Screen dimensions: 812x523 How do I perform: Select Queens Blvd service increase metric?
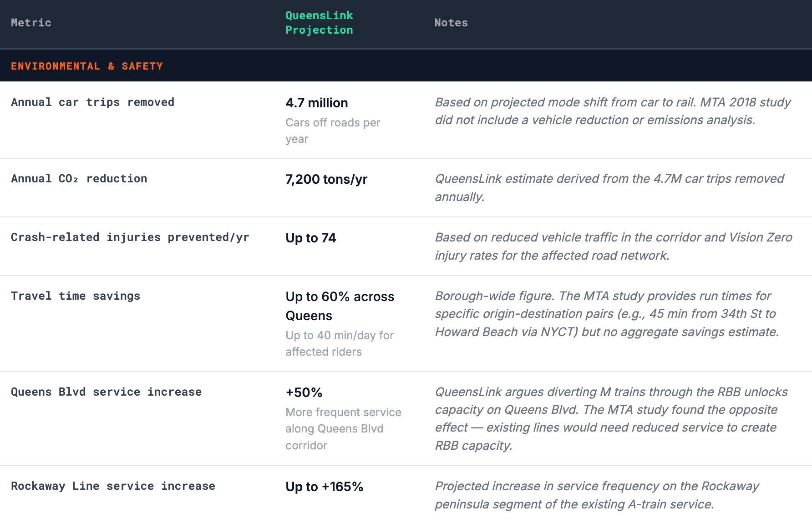[x=106, y=392]
